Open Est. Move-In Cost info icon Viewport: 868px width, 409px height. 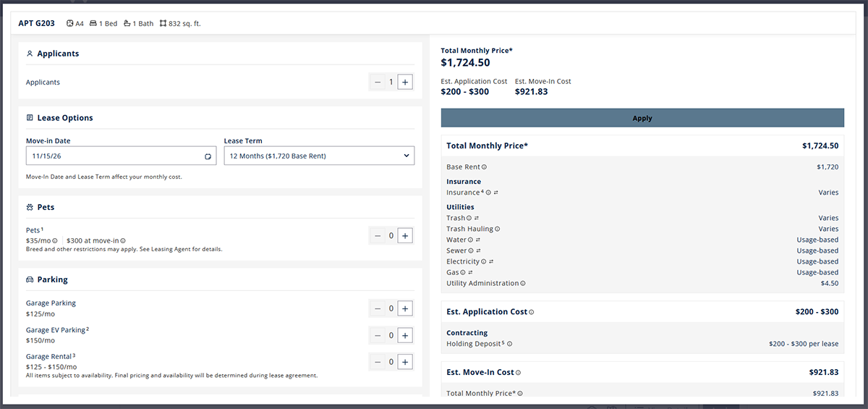point(518,372)
